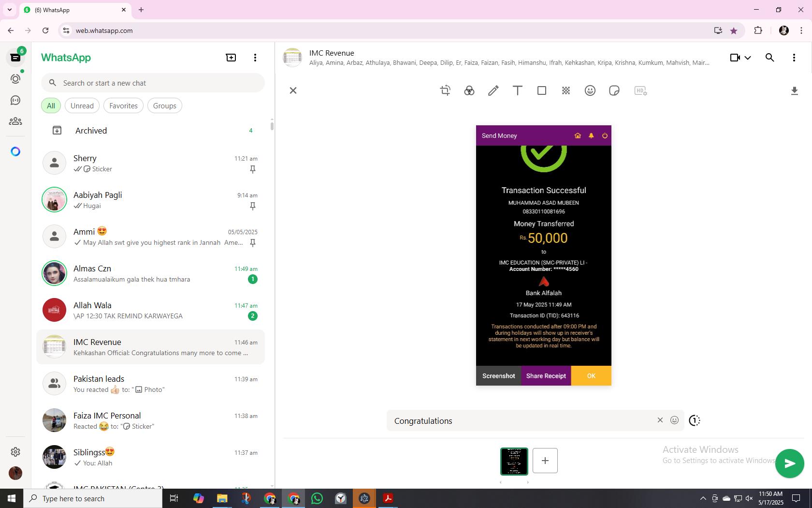Click the pin icon on Sherry chat
Image resolution: width=812 pixels, height=508 pixels.
252,169
